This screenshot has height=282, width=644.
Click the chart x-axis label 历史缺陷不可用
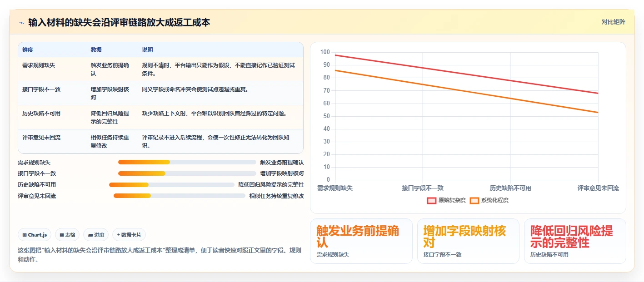click(510, 188)
